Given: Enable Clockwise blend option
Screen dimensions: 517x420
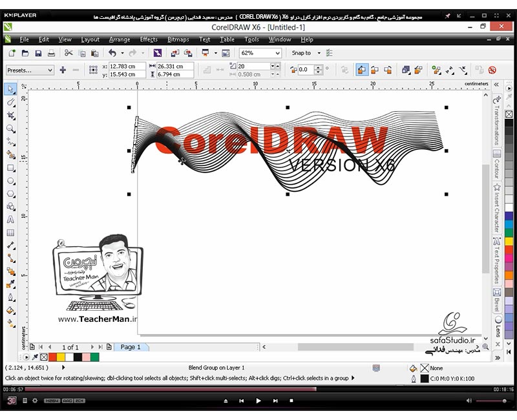Looking at the screenshot, I should pyautogui.click(x=375, y=70).
